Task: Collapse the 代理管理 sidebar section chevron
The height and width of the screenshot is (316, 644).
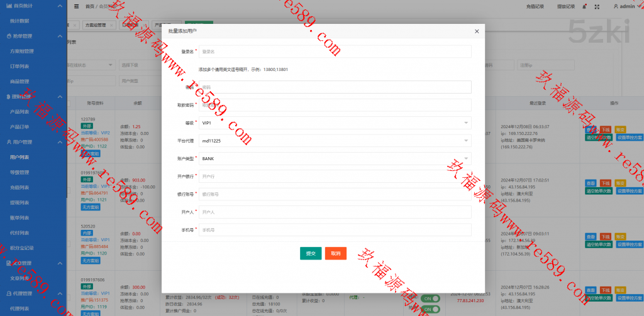Action: (60, 293)
